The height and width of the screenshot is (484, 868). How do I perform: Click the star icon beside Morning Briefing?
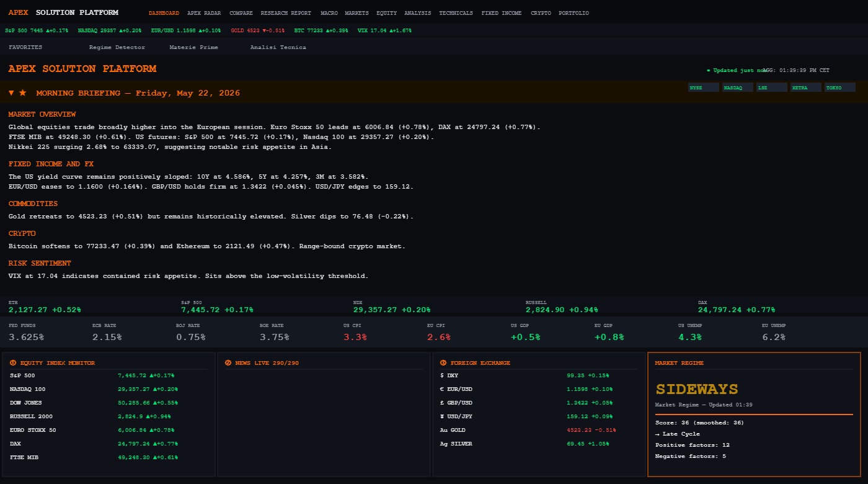[23, 93]
